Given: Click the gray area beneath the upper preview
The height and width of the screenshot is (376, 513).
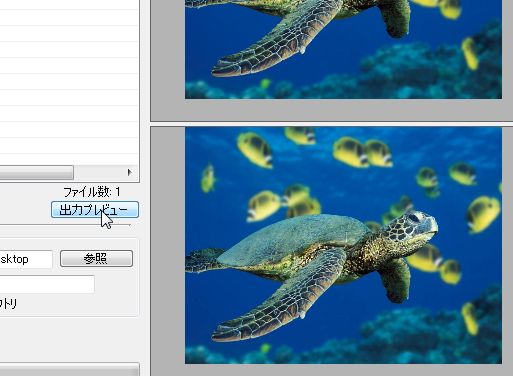Looking at the screenshot, I should tap(332, 110).
